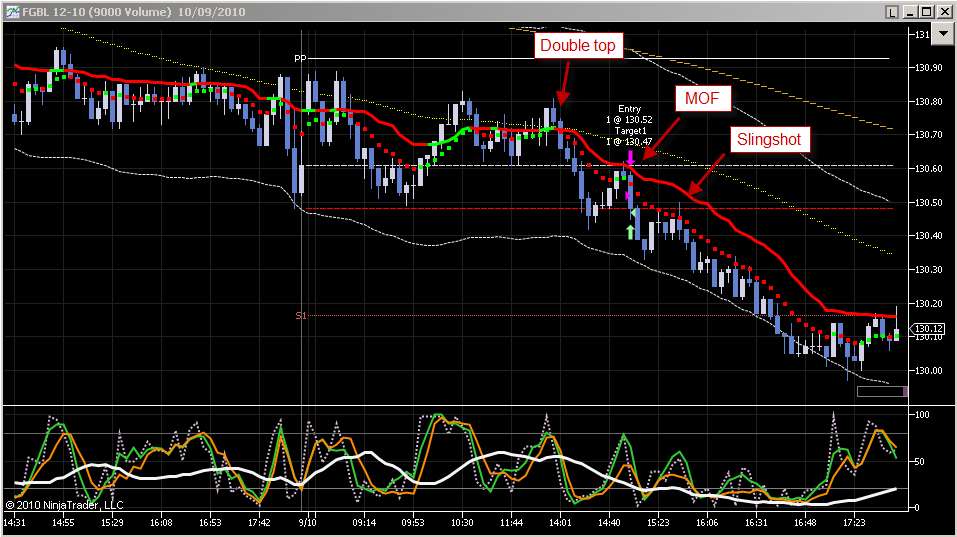Click the 131 price axis label
The width and height of the screenshot is (957, 537).
pyautogui.click(x=921, y=34)
